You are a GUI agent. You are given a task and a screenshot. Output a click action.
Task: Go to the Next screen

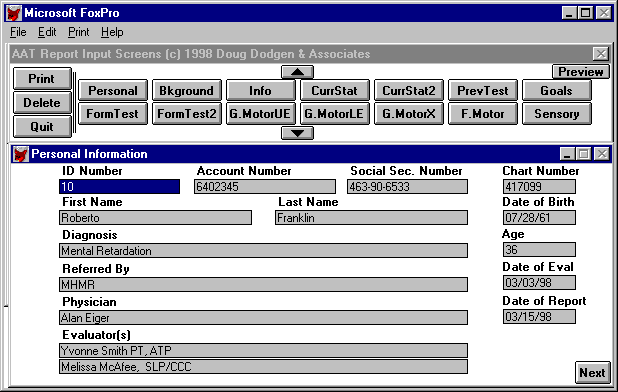coord(592,372)
